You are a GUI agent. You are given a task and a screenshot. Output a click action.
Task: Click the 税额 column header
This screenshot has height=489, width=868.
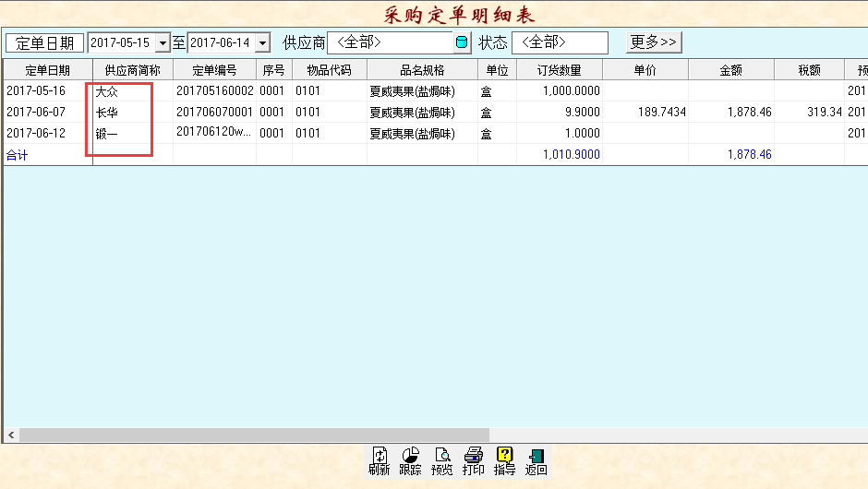[x=809, y=70]
